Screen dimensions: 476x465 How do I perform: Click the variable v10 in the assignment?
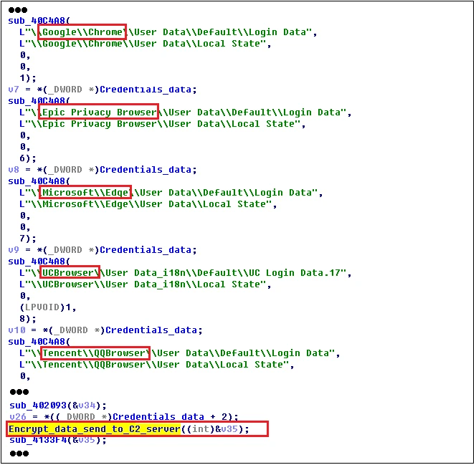coord(16,330)
